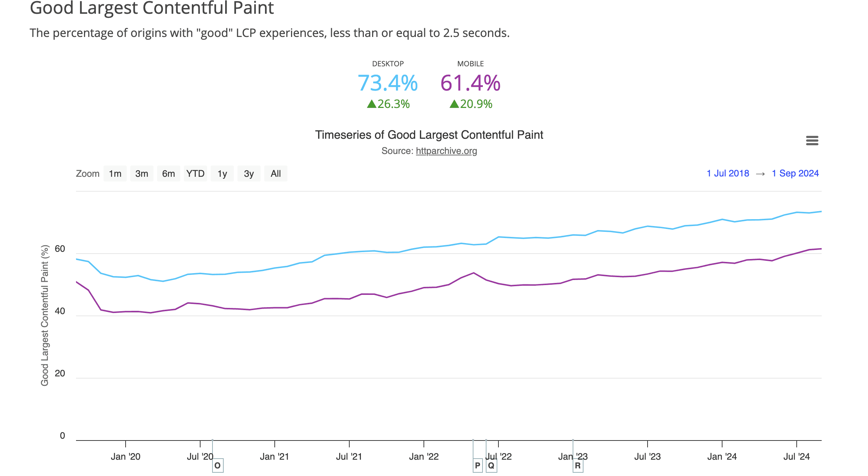Edit the end date 1 Sep 2024
This screenshot has height=476, width=868.
pyautogui.click(x=795, y=173)
